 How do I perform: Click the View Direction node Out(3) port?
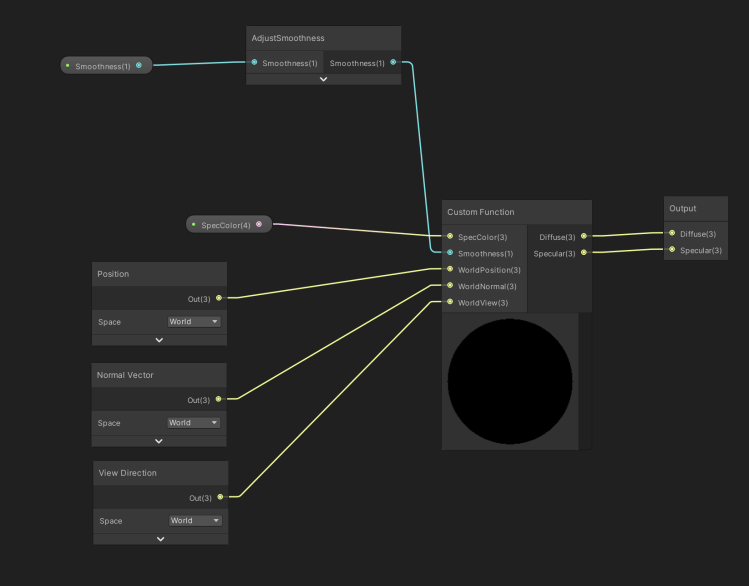coord(219,497)
